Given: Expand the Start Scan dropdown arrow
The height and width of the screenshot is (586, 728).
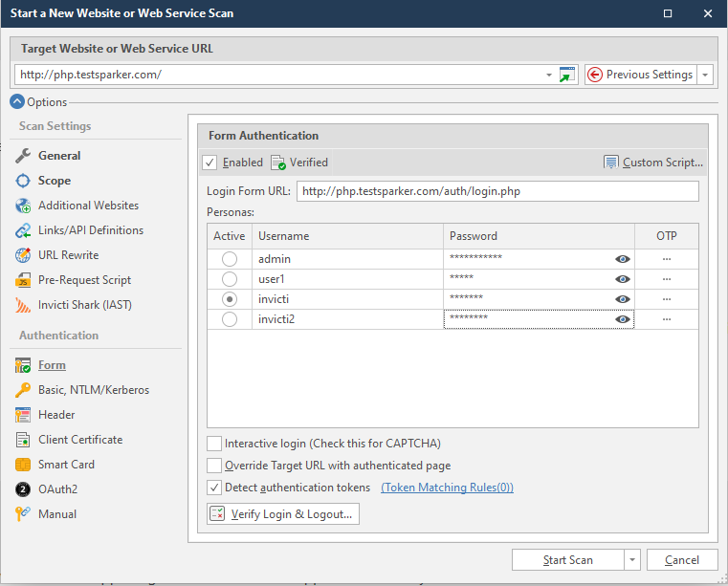Looking at the screenshot, I should click(x=631, y=560).
